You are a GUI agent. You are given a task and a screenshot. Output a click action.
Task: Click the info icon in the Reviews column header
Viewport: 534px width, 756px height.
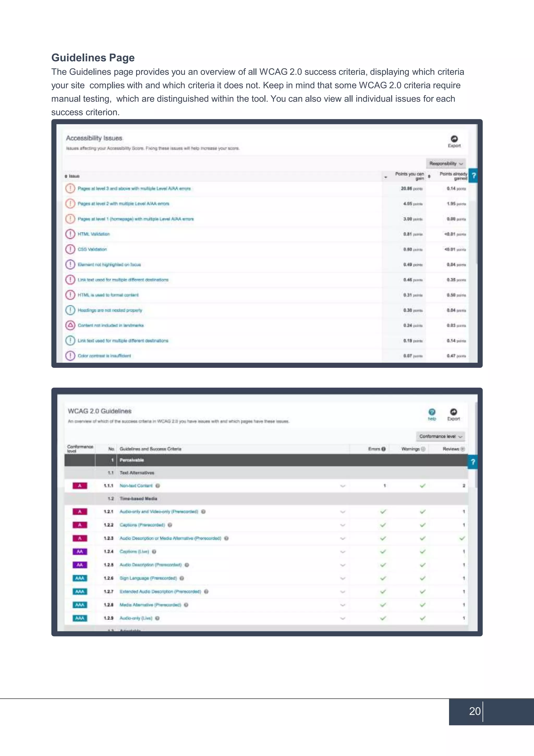463,449
